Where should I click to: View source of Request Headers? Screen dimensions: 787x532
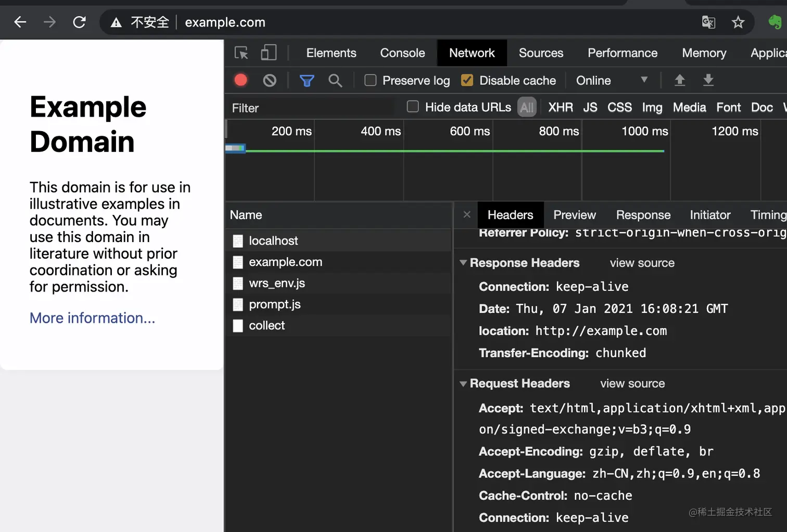click(632, 384)
